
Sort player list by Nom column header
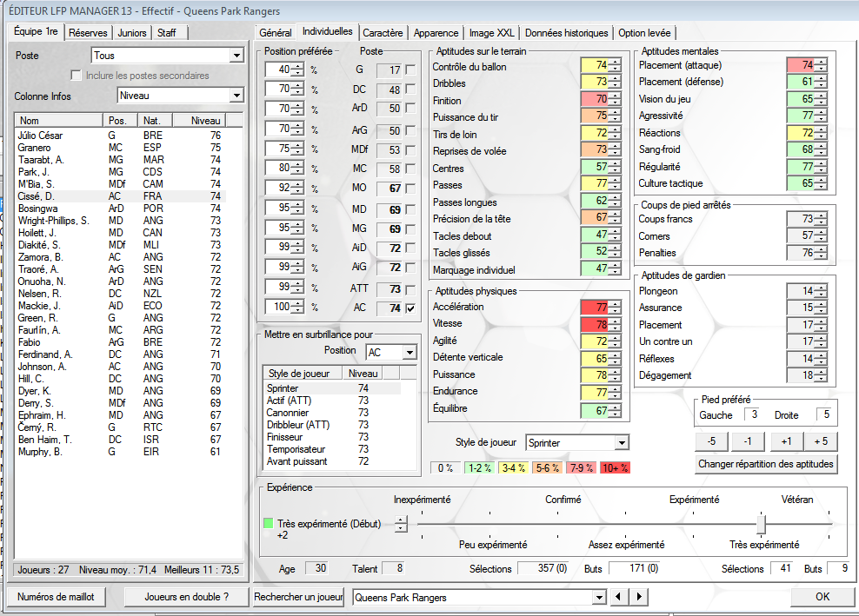pyautogui.click(x=59, y=121)
